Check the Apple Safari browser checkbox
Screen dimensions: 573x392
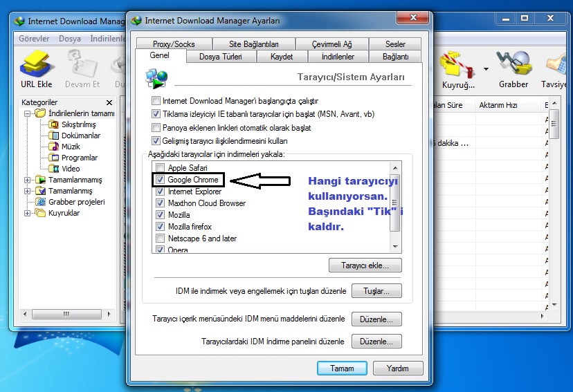point(160,167)
